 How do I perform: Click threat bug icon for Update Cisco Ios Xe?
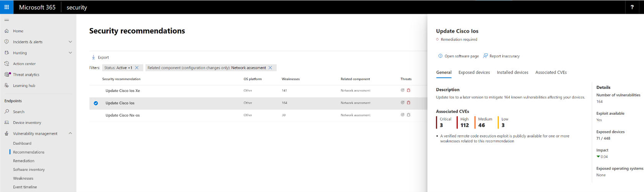408,90
